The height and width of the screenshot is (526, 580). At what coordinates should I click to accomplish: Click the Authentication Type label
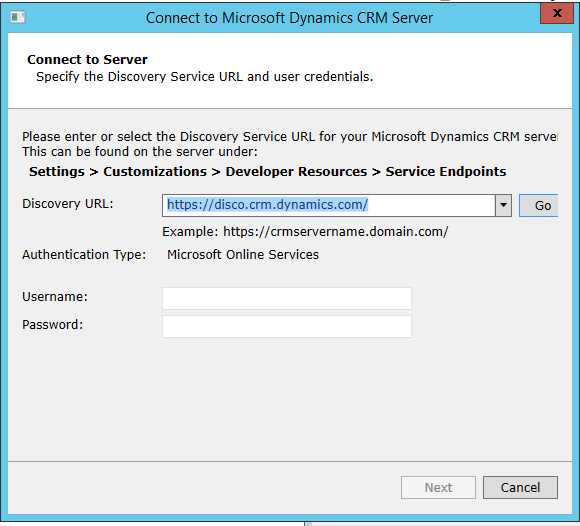[84, 254]
